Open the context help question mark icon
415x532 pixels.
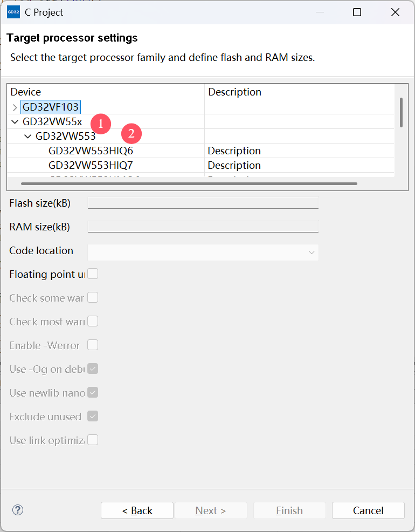(18, 510)
